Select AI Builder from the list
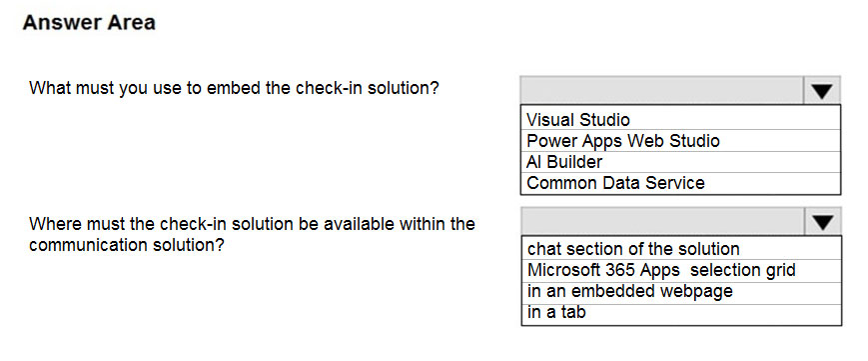Viewport: 868px width, 361px height. pyautogui.click(x=680, y=162)
